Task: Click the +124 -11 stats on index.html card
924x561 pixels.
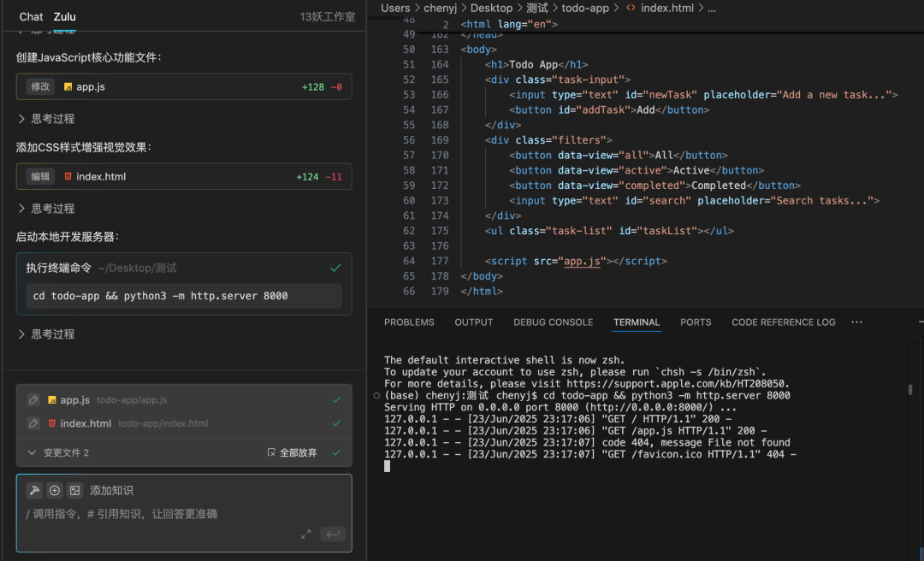Action: click(319, 176)
